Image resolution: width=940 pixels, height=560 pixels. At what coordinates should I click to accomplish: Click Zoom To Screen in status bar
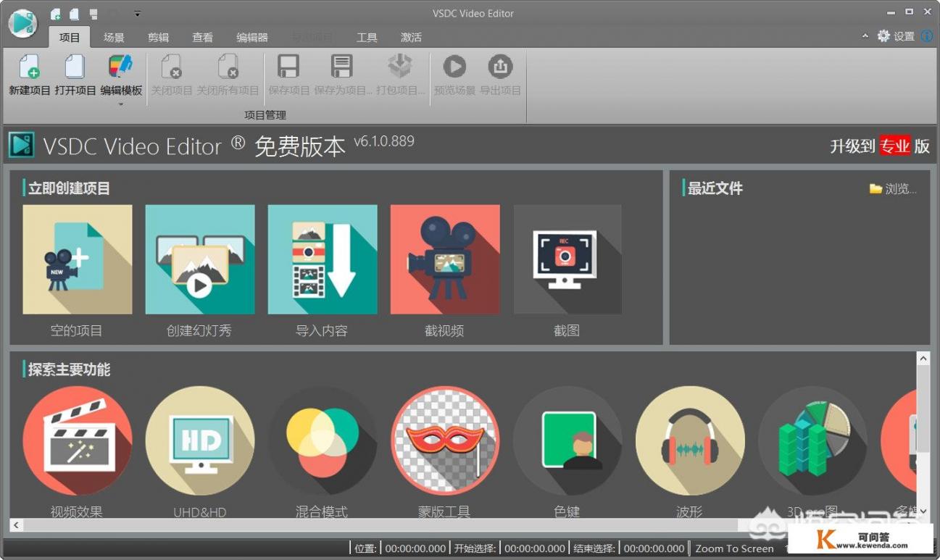coord(734,548)
